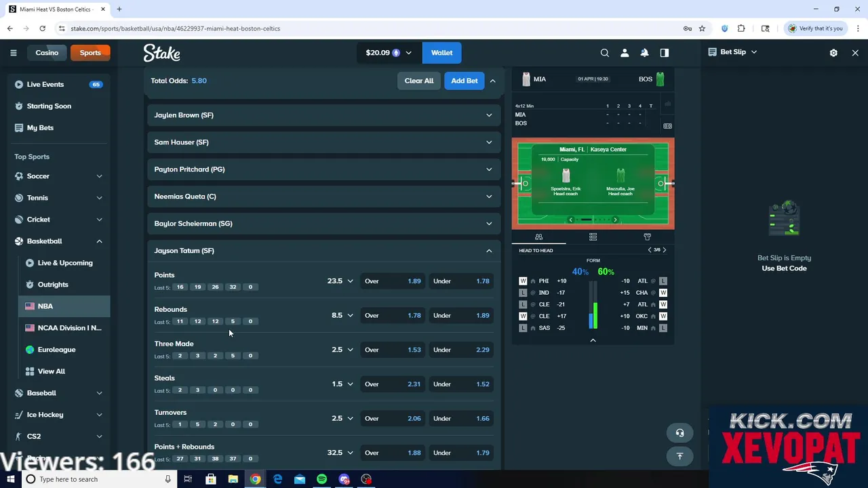Screen dimensions: 868x488
Task: Select Outrights under Basketball
Action: click(x=64, y=285)
